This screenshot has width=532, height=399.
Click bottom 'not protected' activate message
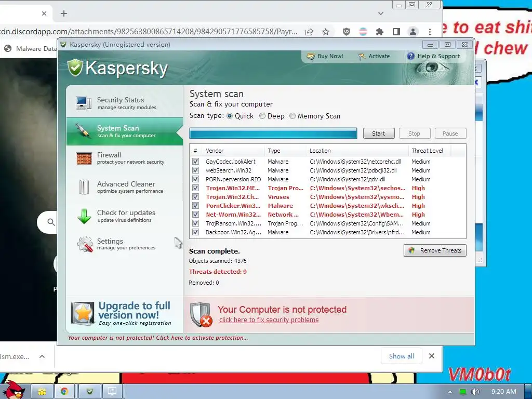pyautogui.click(x=158, y=338)
